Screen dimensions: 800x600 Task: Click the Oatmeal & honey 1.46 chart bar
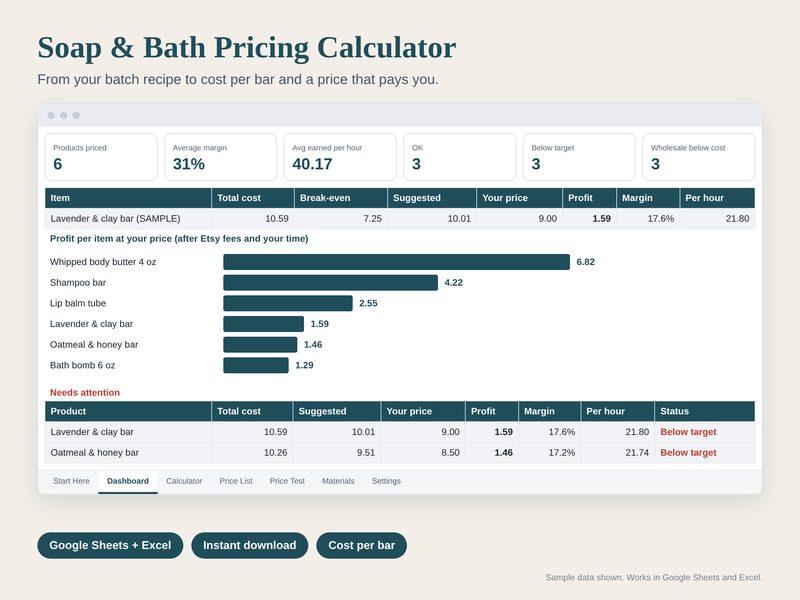(260, 344)
